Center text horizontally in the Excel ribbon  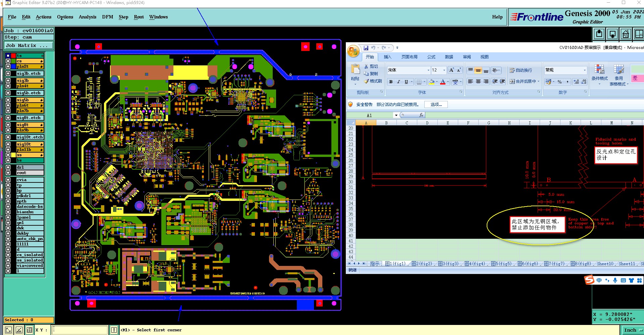[x=478, y=81]
